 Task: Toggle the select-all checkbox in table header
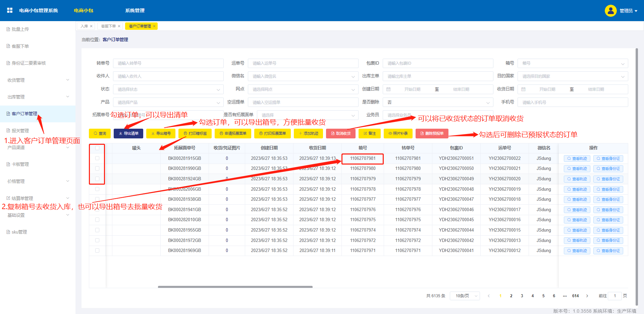coord(97,148)
